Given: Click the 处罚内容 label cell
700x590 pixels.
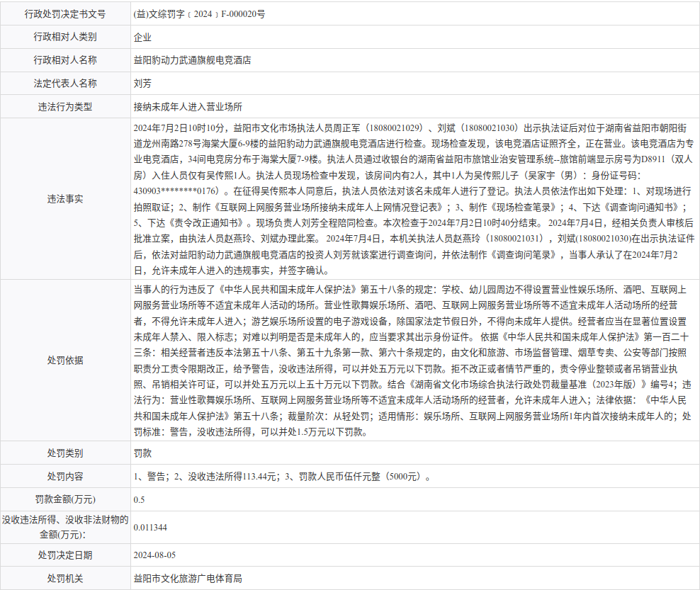Looking at the screenshot, I should point(64,476).
